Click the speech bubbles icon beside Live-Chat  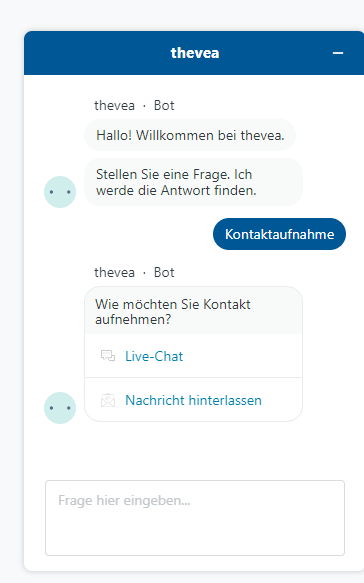coord(108,356)
